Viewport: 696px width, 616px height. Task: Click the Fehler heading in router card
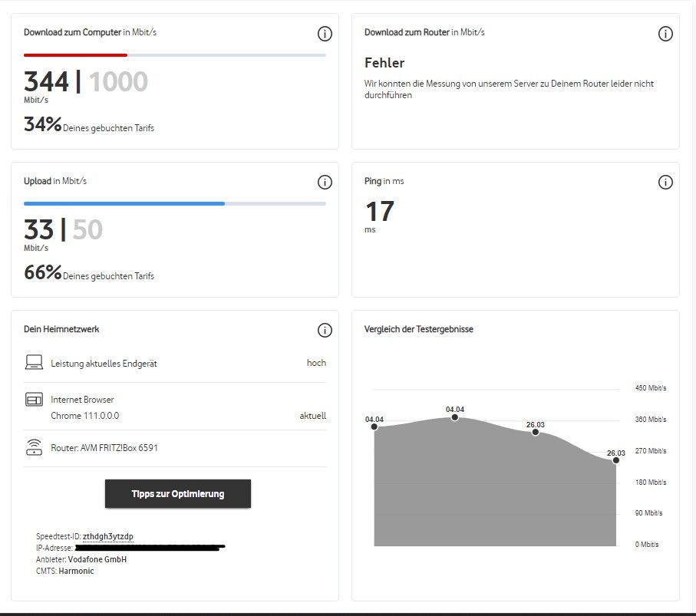(384, 63)
